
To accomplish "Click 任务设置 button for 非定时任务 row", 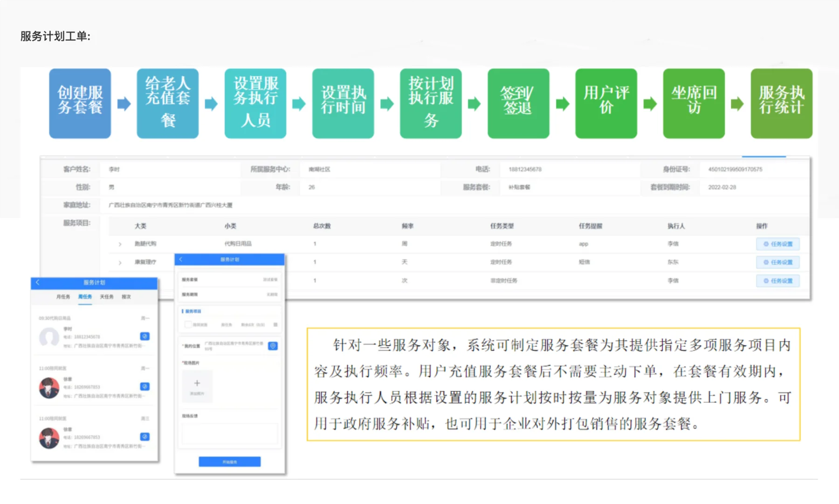I will 778,281.
